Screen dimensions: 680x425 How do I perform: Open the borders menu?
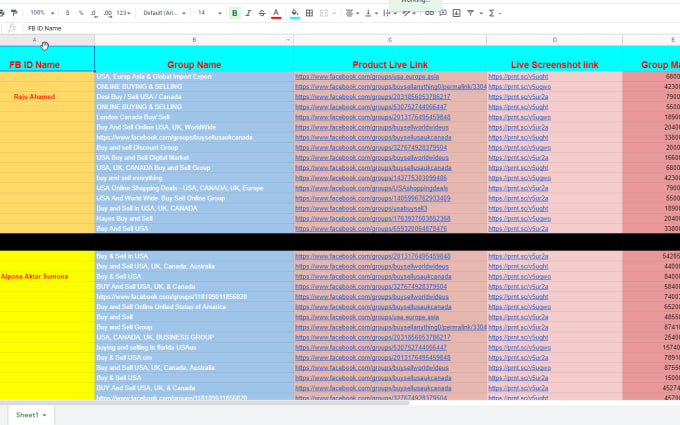pos(309,13)
